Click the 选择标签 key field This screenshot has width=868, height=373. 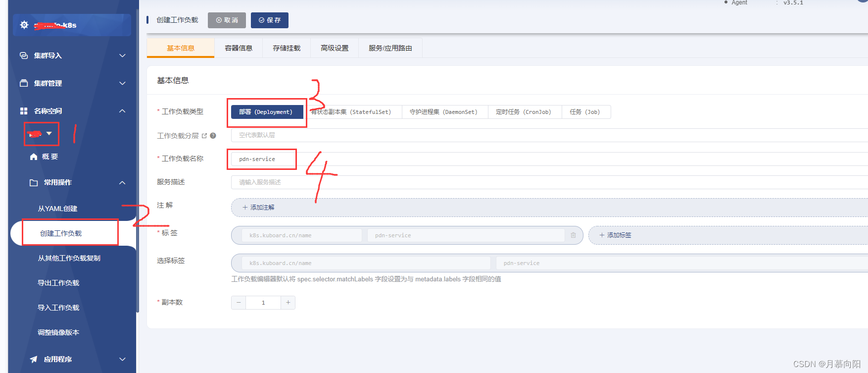[366, 263]
